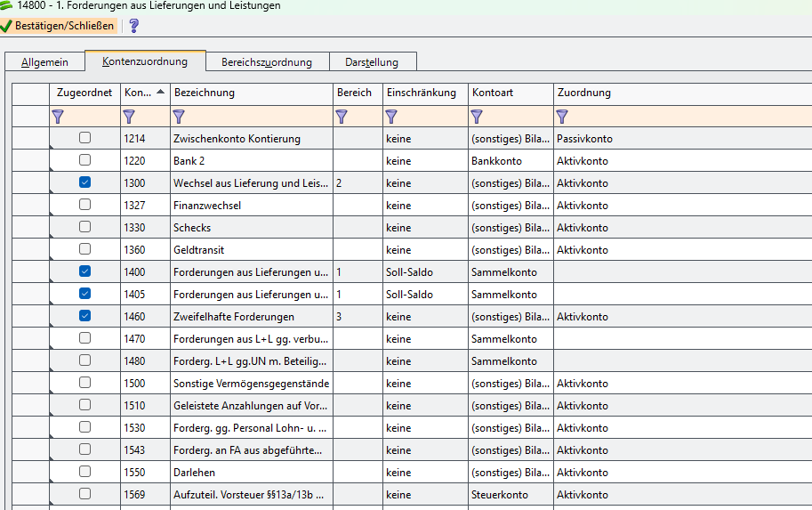Open the filter for the Bezeichnung column
This screenshot has width=812, height=510.
point(179,116)
